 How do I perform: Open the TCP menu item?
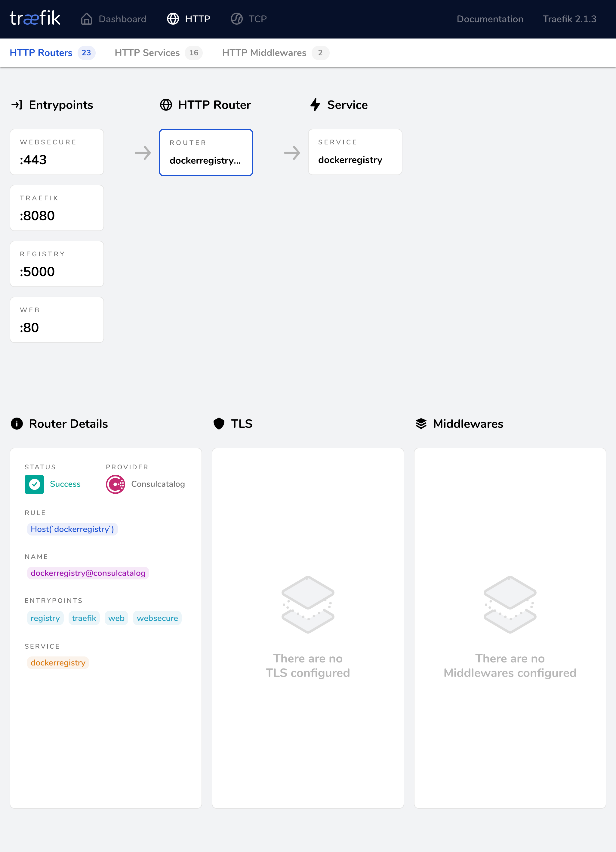coord(249,19)
